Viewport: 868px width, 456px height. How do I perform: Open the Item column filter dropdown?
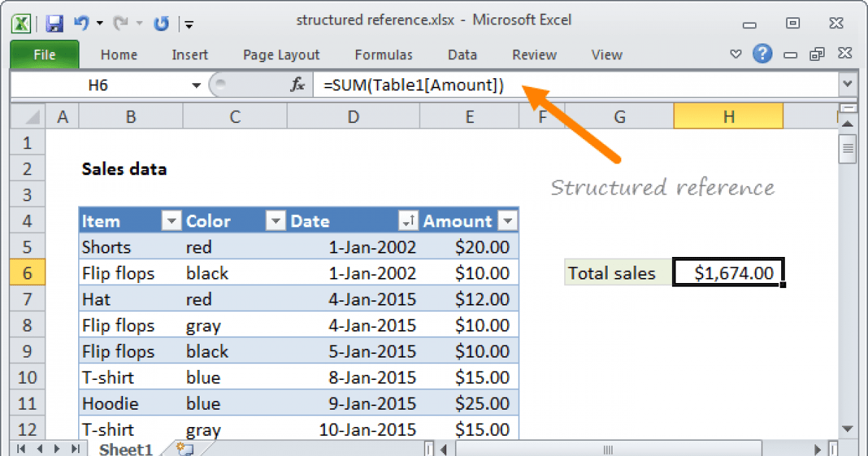click(x=171, y=221)
